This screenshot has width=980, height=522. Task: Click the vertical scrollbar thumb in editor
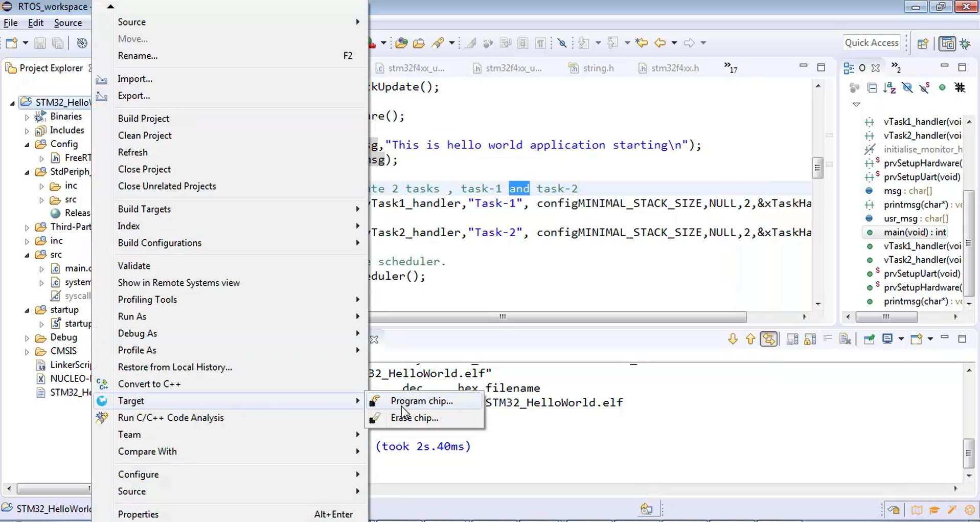[x=817, y=168]
